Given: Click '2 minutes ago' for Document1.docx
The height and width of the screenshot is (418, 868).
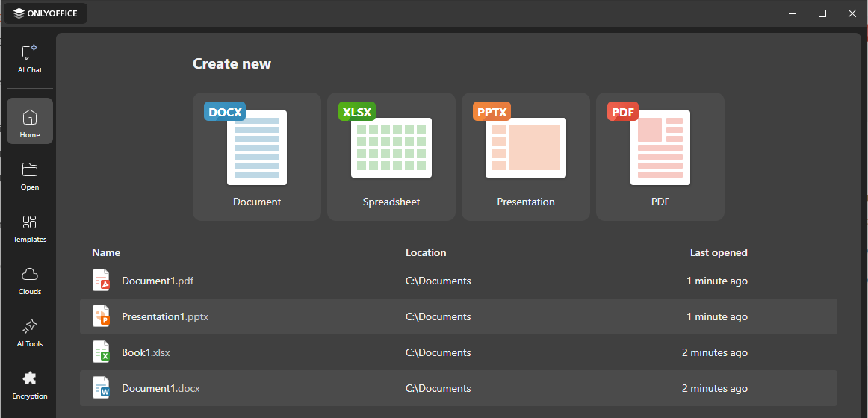Looking at the screenshot, I should pos(715,388).
